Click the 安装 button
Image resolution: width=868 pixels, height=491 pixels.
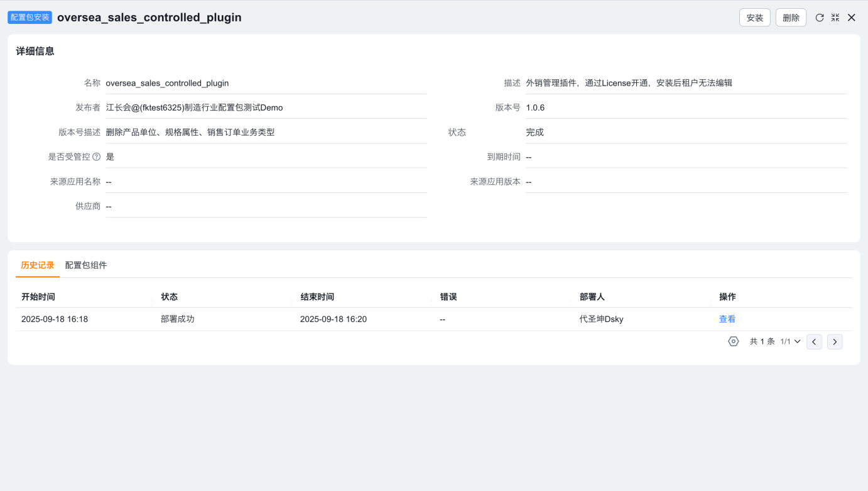point(754,18)
